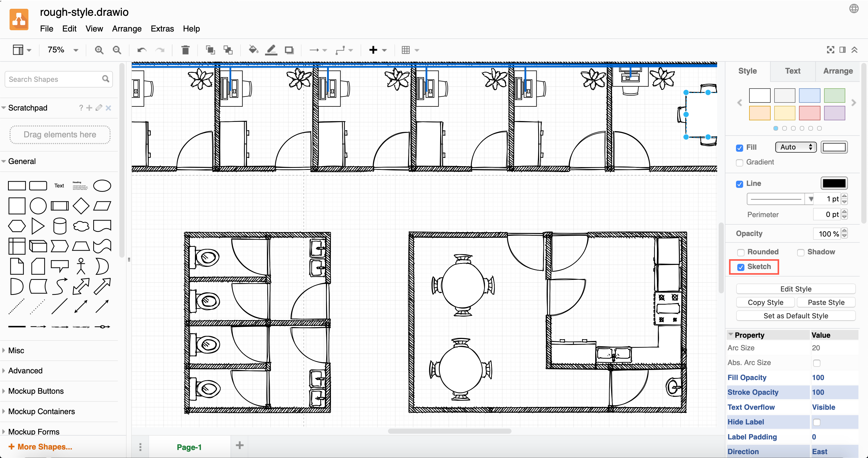Select the Delete tool in toolbar

[x=185, y=50]
